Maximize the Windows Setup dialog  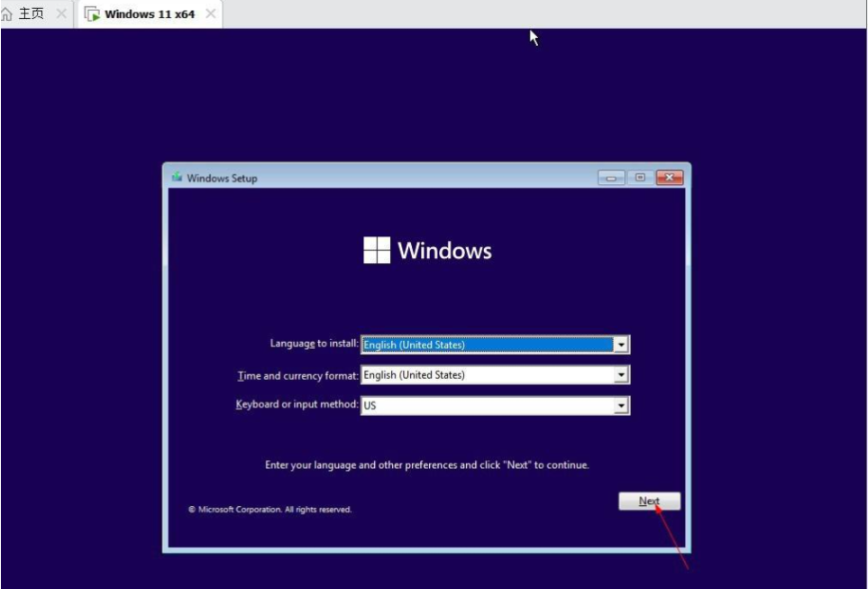point(640,178)
